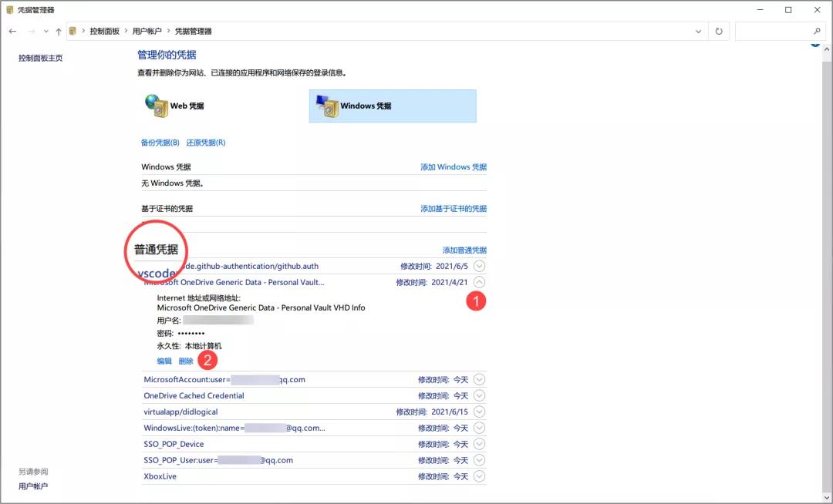
Task: Click the Windows 凭据 computer safe icon
Action: [327, 106]
